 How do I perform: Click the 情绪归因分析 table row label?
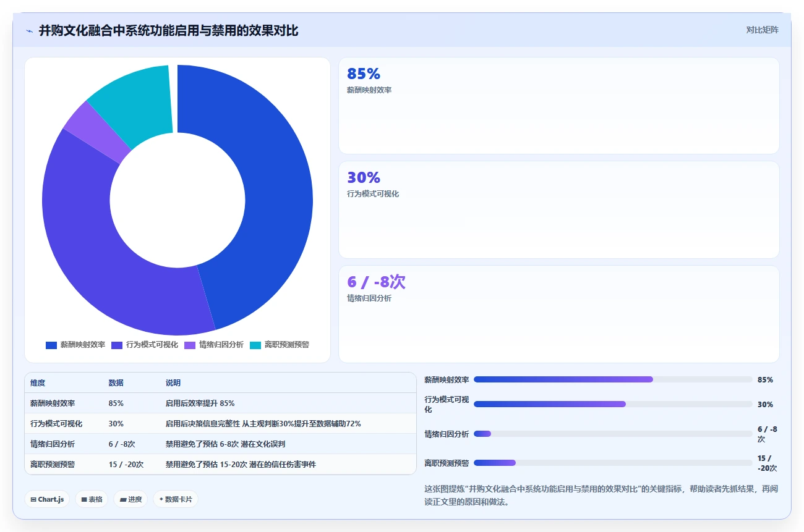click(x=53, y=444)
